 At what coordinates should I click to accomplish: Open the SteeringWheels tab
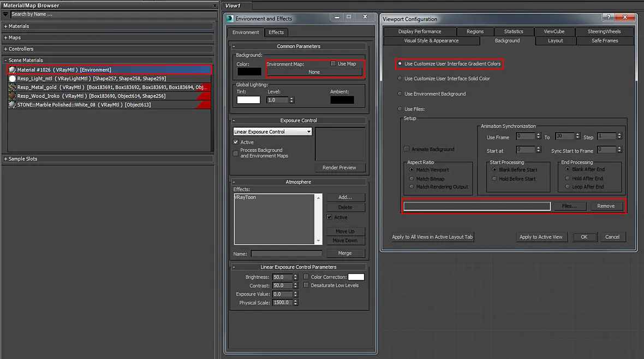pos(604,31)
